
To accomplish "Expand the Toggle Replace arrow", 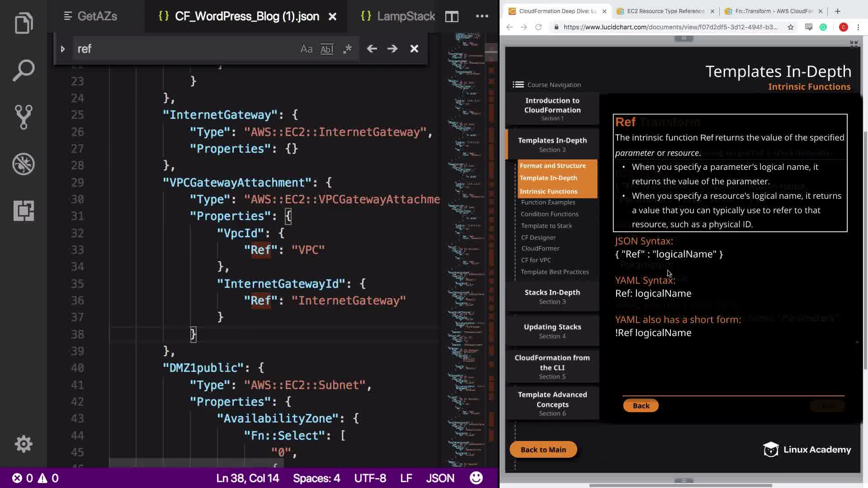I will click(63, 49).
